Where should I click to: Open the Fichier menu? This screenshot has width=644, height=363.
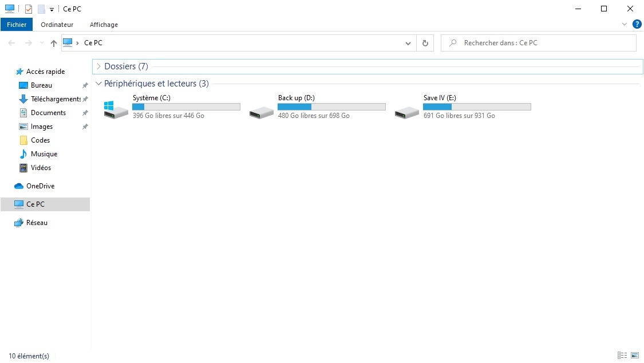click(17, 25)
